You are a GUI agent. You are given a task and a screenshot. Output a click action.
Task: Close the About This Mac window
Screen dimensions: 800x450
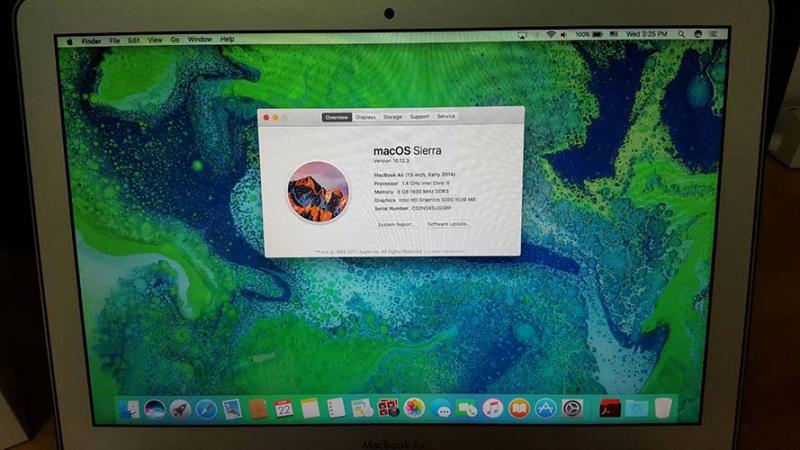tap(266, 118)
